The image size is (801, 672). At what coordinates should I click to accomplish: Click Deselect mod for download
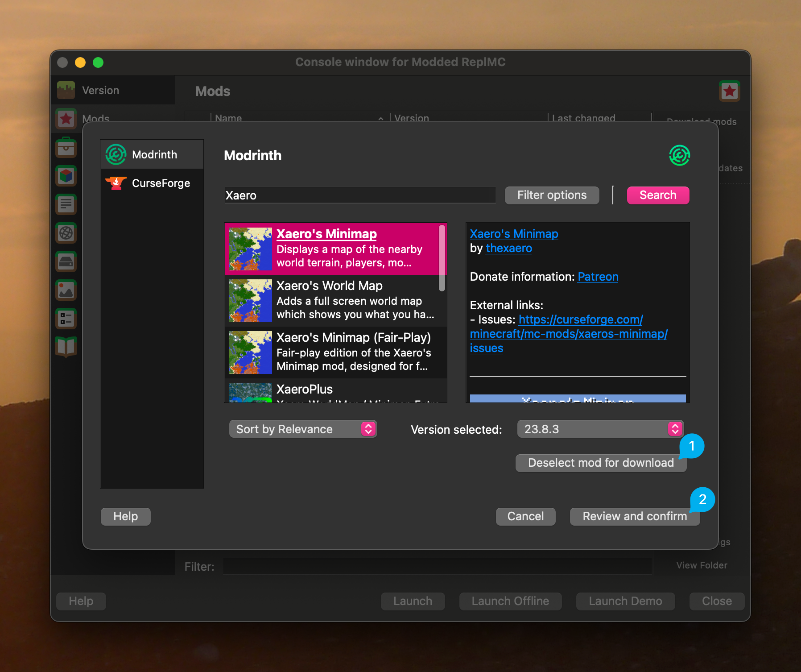[x=601, y=463]
